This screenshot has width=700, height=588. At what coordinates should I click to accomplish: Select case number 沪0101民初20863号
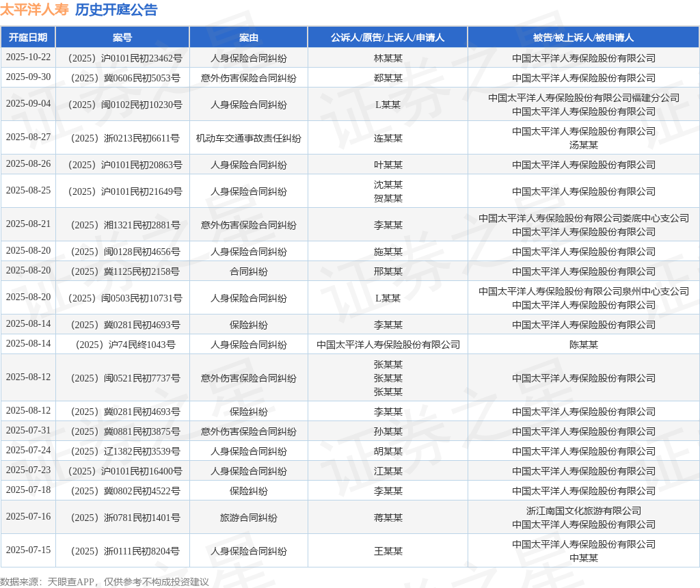click(125, 165)
